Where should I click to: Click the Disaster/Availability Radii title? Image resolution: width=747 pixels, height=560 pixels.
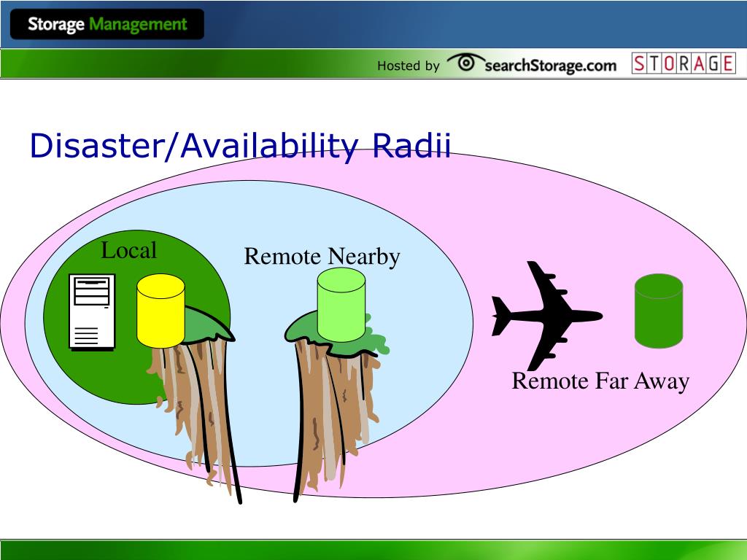240,146
